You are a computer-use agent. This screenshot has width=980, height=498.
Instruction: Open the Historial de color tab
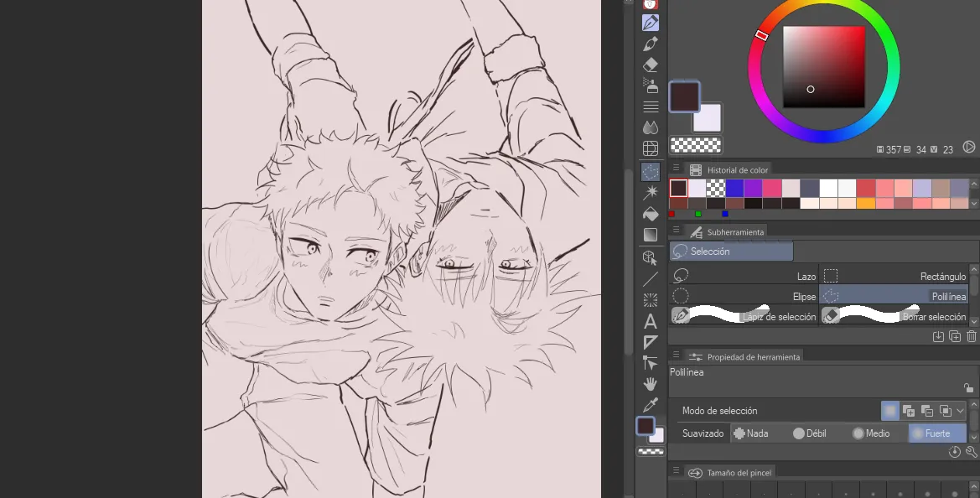[x=729, y=170]
